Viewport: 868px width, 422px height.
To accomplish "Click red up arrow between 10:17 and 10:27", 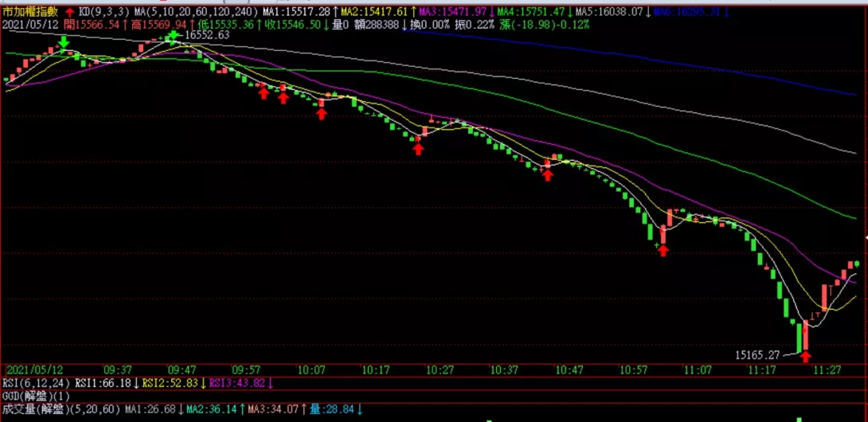I will click(x=418, y=147).
